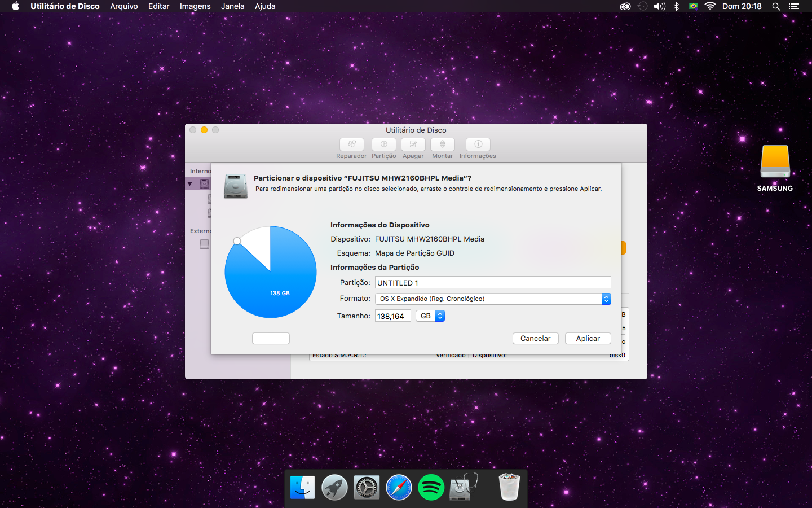Click the volume icon in menu bar
812x508 pixels.
[x=659, y=6]
